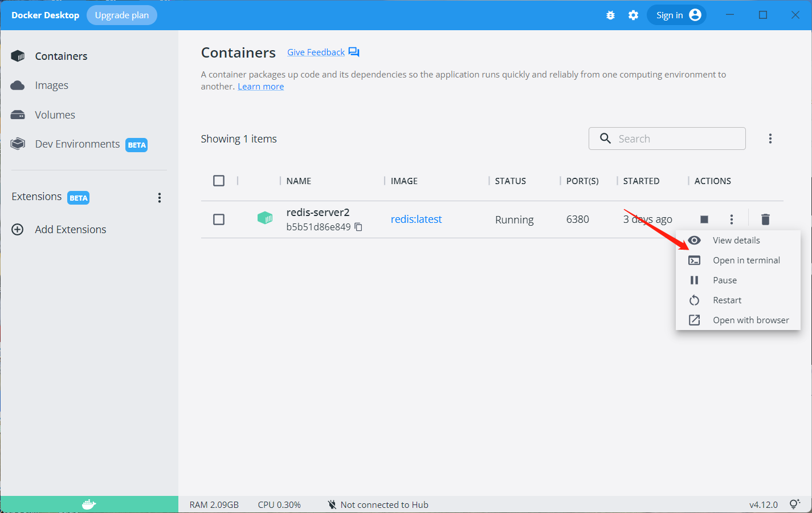This screenshot has height=513, width=812.
Task: Click the Not connected to Hub status
Action: pos(378,504)
